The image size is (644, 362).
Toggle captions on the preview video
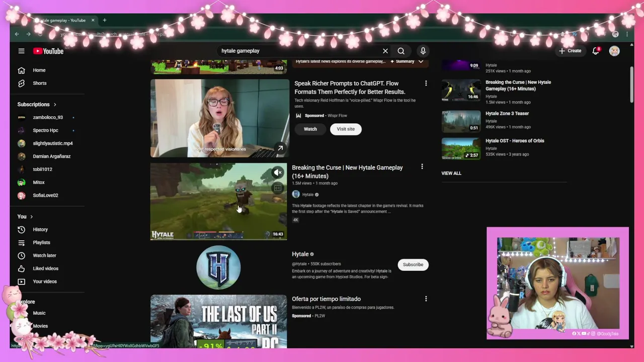278,189
